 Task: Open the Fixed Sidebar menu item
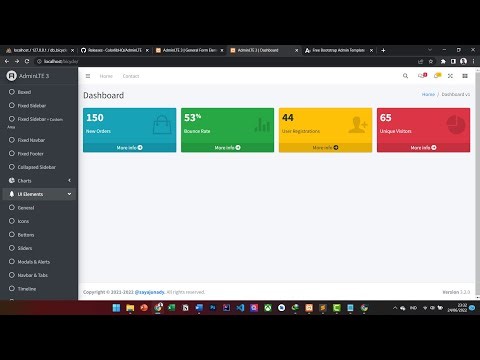40,106
